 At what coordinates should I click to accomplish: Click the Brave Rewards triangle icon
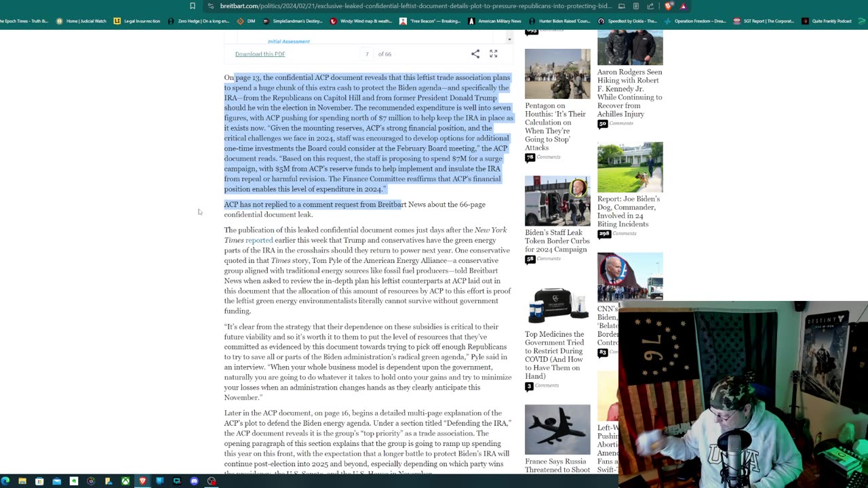click(x=683, y=6)
